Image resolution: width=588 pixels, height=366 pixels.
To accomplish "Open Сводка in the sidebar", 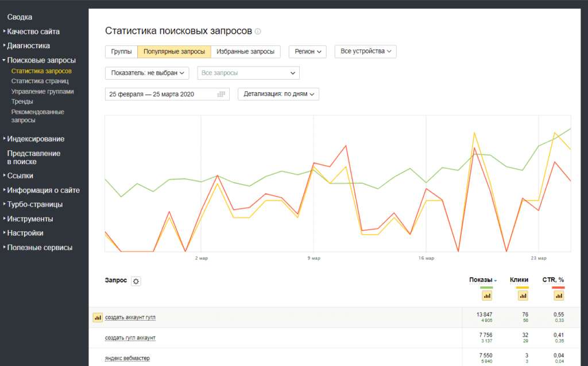I will pyautogui.click(x=20, y=17).
